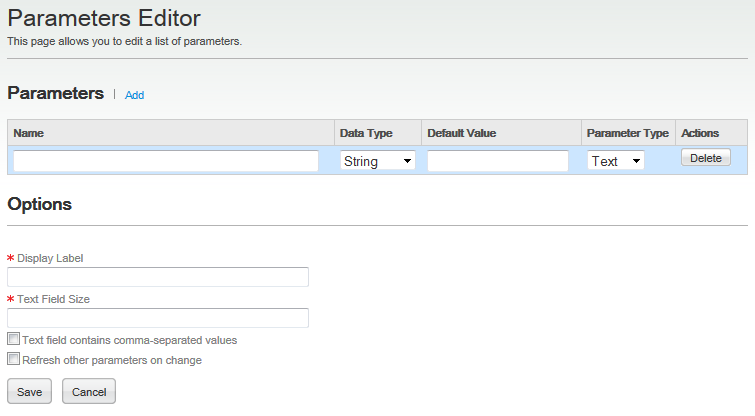This screenshot has height=416, width=755.
Task: Open the String data type dropdown
Action: click(378, 161)
